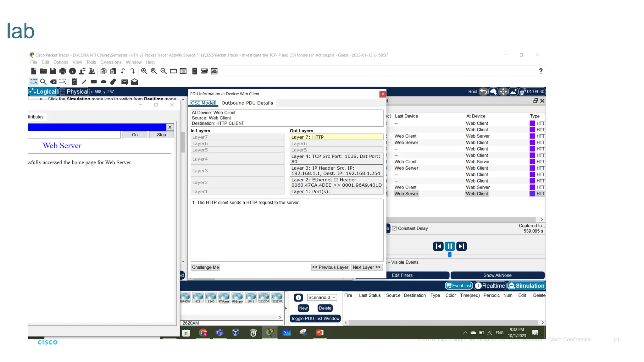Toggle the Constant Delay checkbox
Screen dimensions: 644x362
point(394,228)
